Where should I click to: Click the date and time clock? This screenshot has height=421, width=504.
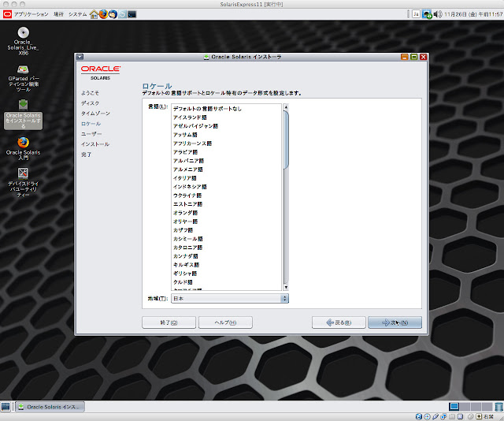click(473, 14)
